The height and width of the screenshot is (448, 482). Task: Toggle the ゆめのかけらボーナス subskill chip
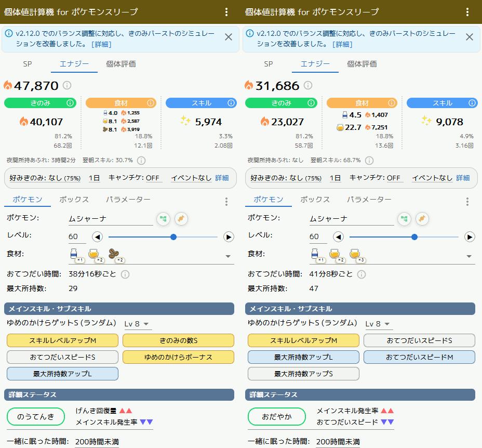pyautogui.click(x=178, y=357)
